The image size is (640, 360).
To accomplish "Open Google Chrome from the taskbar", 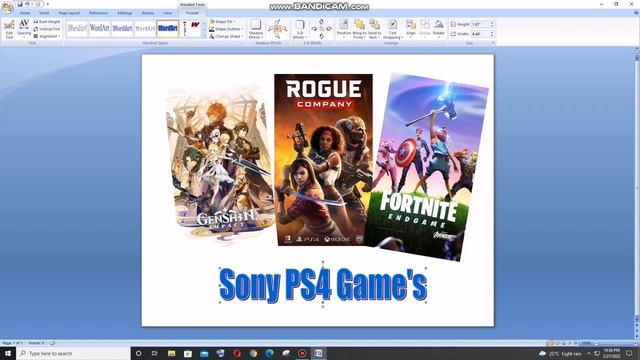I will tap(253, 353).
